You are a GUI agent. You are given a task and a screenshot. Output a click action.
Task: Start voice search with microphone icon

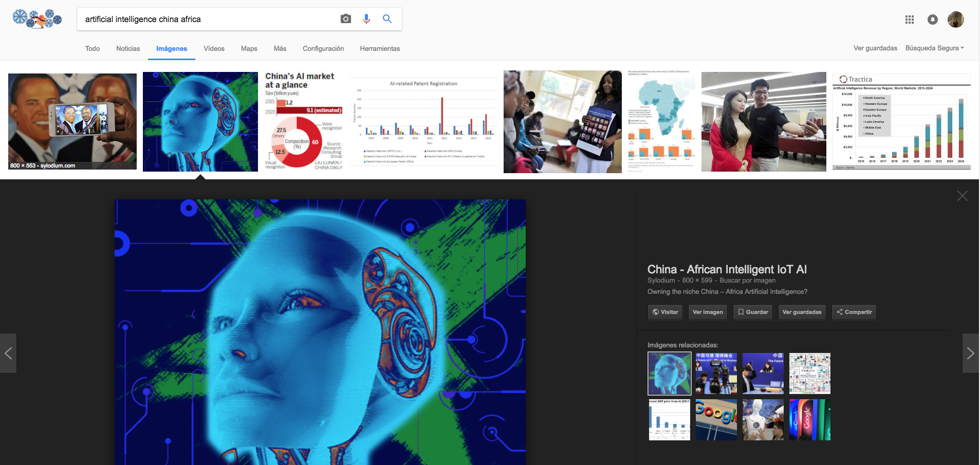[x=366, y=19]
